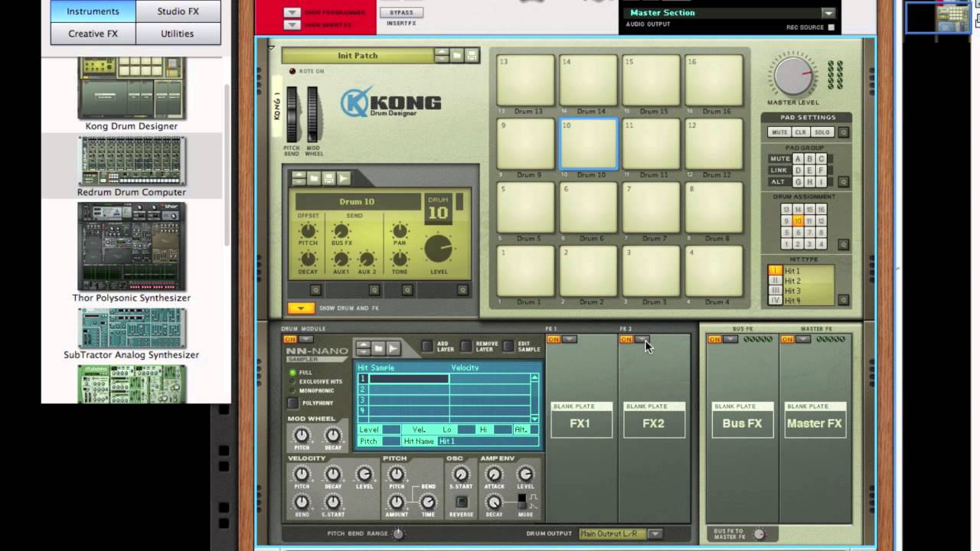Image resolution: width=980 pixels, height=551 pixels.
Task: Click the Solo button in Pad Settings
Action: pyautogui.click(x=822, y=132)
